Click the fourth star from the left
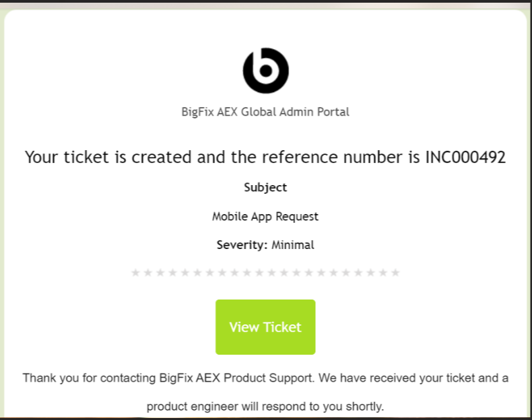 (172, 273)
